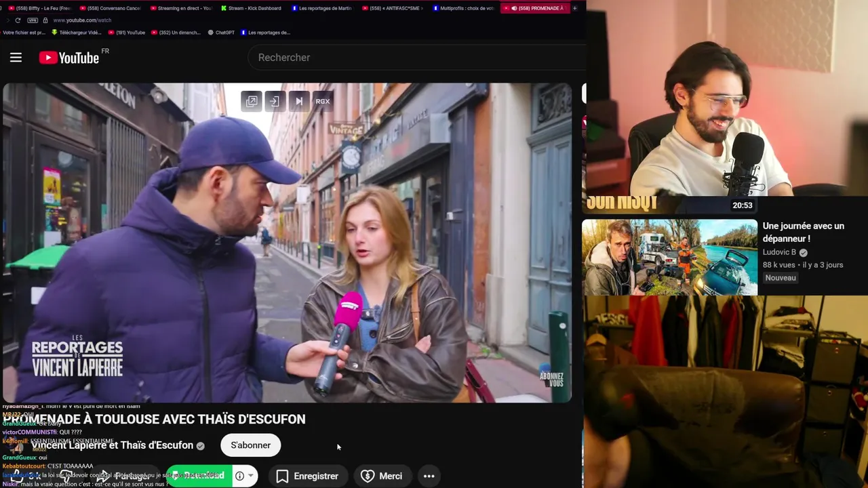
Task: Open the Téléchargeur Vidé... bookmark
Action: click(77, 33)
